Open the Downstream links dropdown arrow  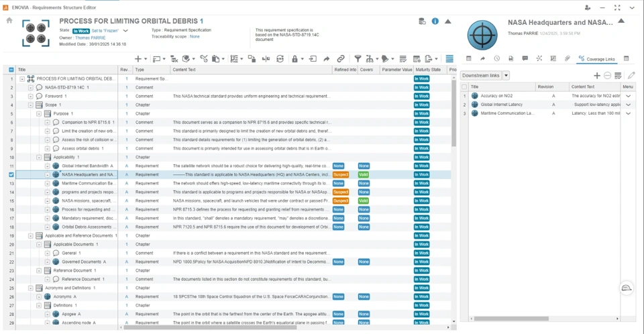click(x=506, y=76)
